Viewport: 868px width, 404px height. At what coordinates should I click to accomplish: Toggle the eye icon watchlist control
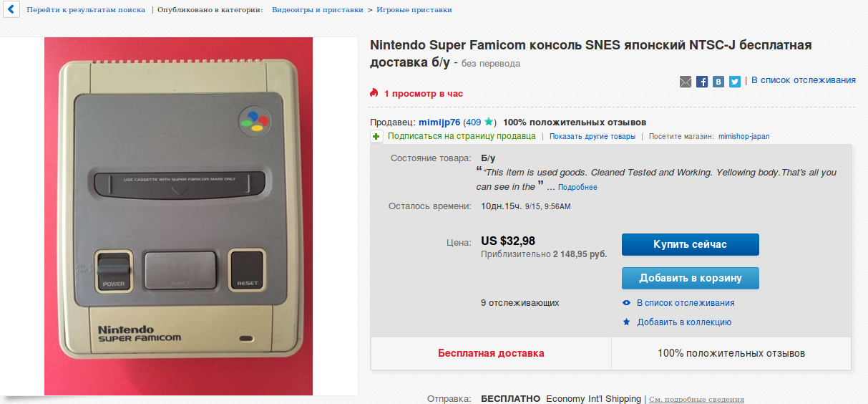tap(626, 303)
